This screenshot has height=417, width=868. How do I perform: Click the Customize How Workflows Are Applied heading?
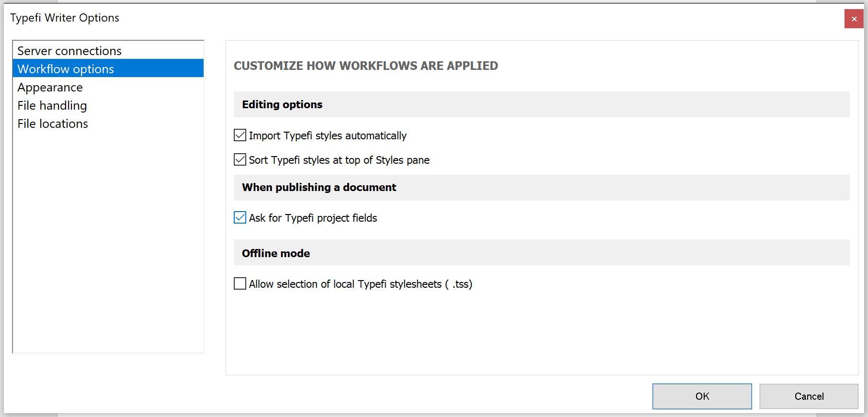point(366,66)
